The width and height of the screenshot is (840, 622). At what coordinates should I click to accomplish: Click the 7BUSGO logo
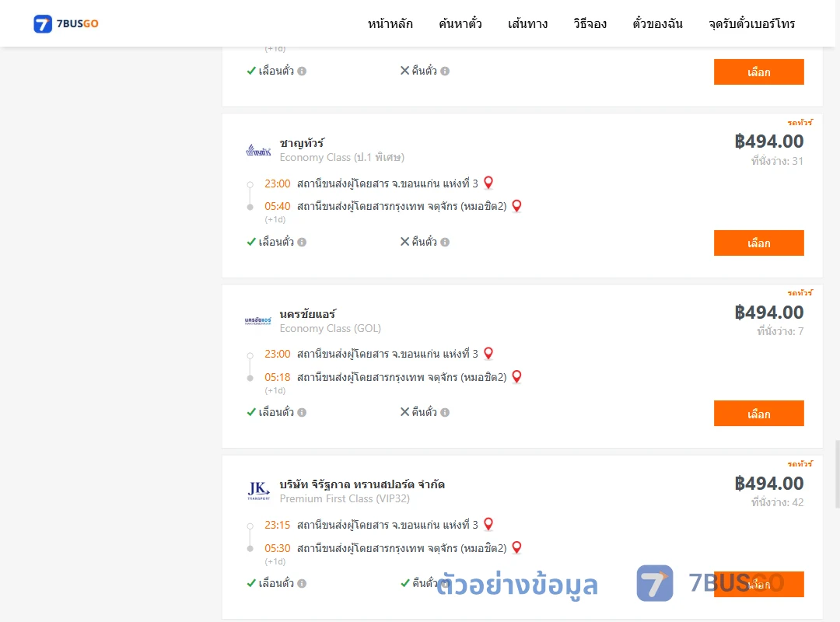66,23
